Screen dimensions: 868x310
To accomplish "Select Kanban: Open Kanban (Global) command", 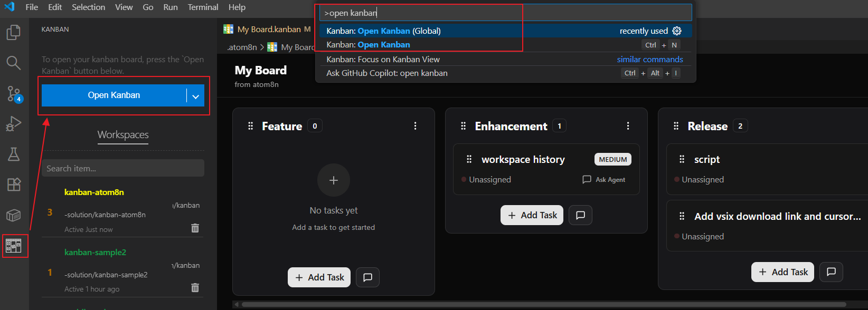I will [x=506, y=31].
